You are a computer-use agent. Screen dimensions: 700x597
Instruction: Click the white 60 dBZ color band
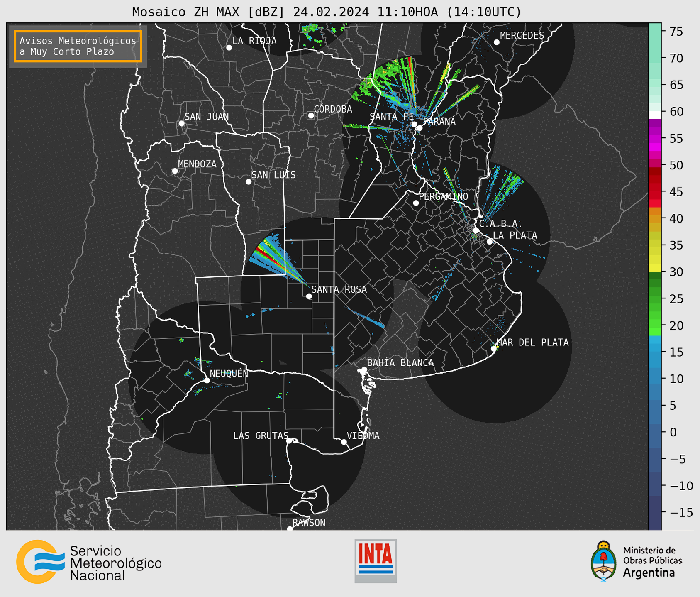coord(655,115)
